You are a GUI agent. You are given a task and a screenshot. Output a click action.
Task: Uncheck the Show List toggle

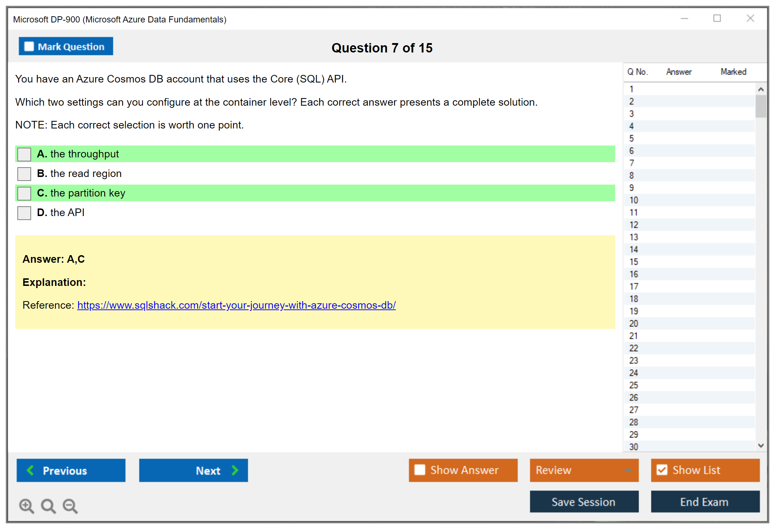[x=662, y=470]
